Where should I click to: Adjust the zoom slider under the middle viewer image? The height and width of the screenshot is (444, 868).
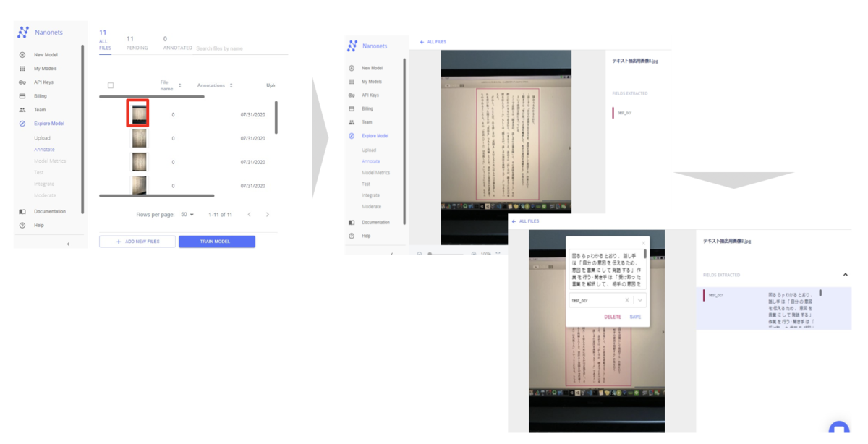pyautogui.click(x=447, y=254)
